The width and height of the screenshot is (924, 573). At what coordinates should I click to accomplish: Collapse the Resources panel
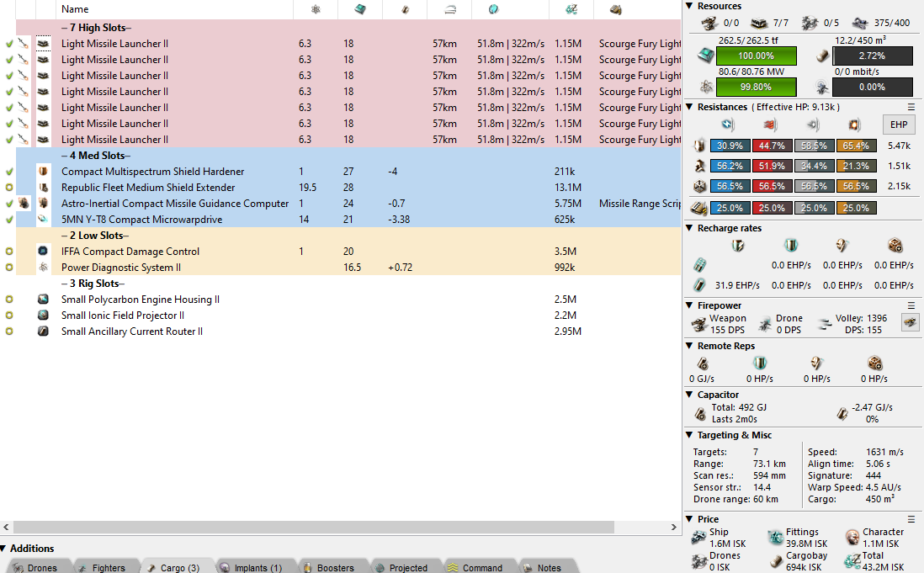[x=689, y=6]
